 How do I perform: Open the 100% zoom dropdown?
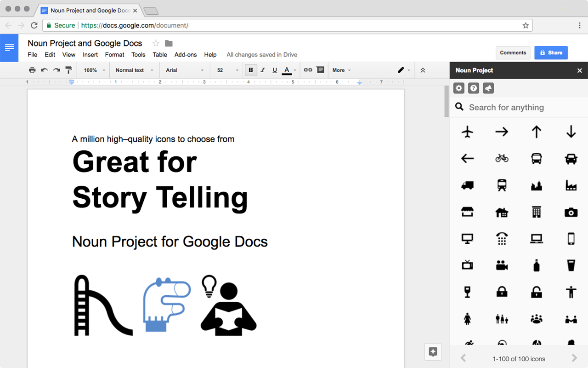pyautogui.click(x=95, y=70)
